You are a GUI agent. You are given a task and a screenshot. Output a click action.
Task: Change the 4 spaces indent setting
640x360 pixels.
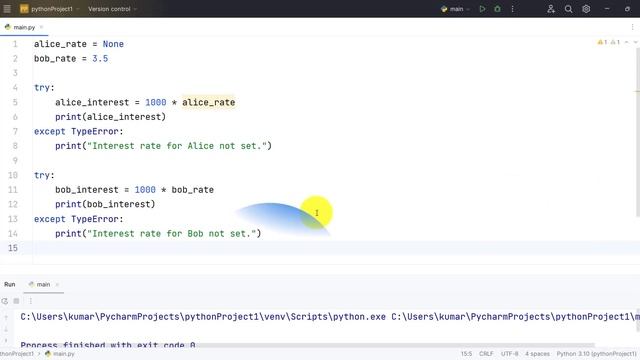click(537, 354)
